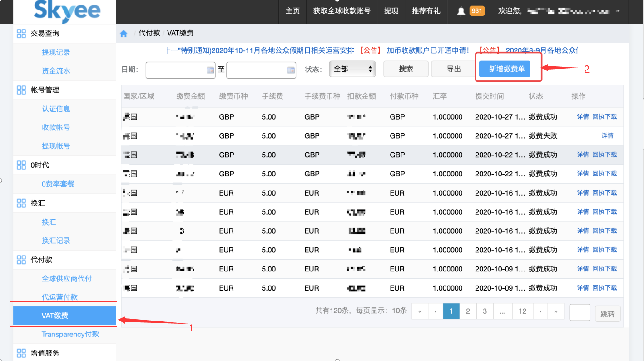The width and height of the screenshot is (644, 361).
Task: Click the 搜索 button
Action: pos(406,69)
